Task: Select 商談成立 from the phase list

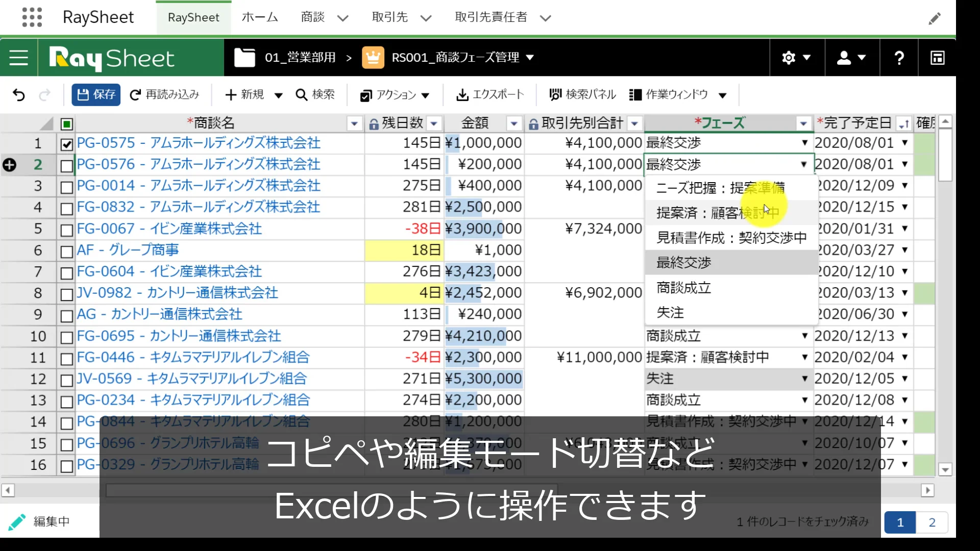Action: (x=731, y=288)
